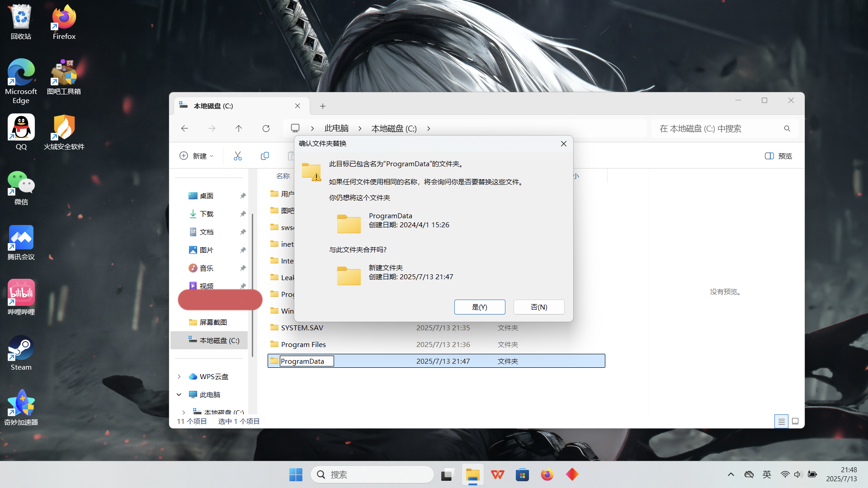Toggle the Preview pane button
Image resolution: width=868 pixels, height=488 pixels.
(778, 156)
